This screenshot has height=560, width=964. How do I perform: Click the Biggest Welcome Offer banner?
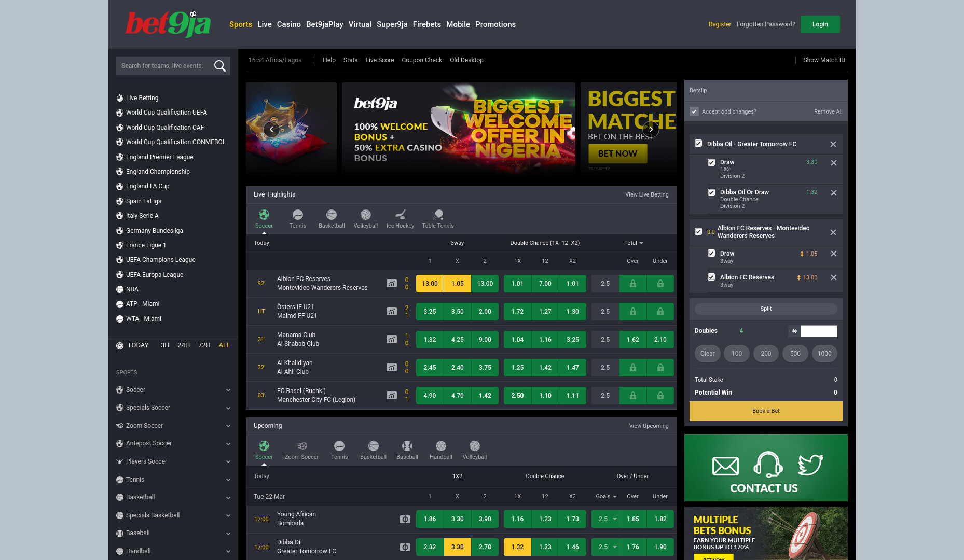tap(459, 130)
